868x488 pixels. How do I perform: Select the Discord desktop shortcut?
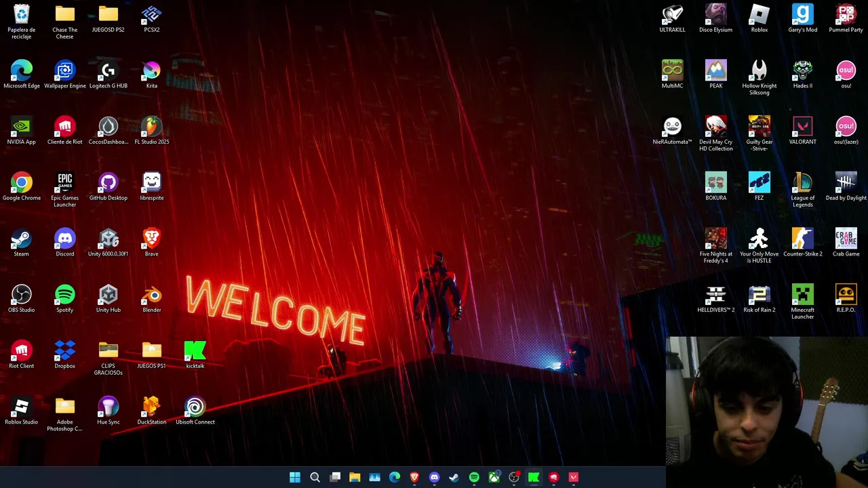click(65, 243)
